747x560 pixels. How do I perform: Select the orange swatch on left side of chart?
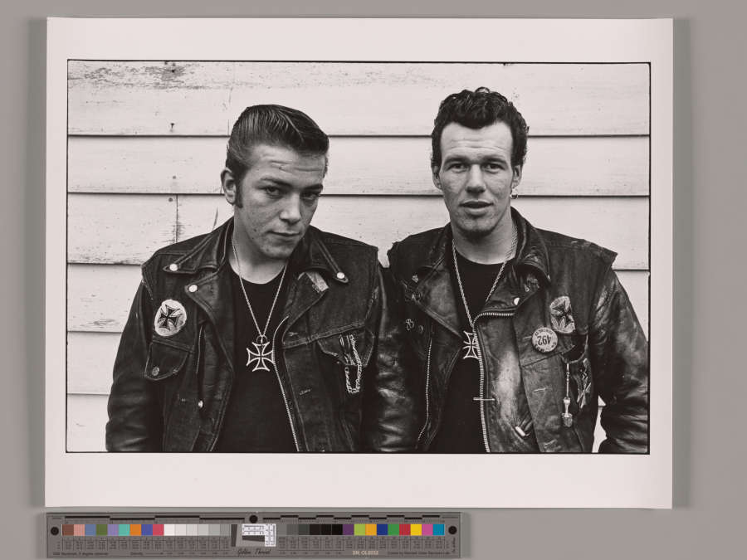[x=134, y=529]
